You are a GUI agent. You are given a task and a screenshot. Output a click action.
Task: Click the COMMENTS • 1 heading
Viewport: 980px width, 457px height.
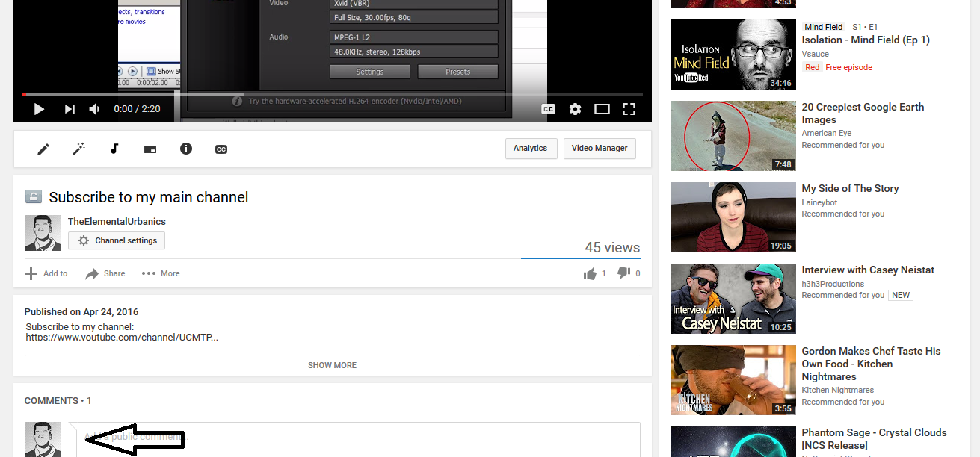pyautogui.click(x=58, y=401)
